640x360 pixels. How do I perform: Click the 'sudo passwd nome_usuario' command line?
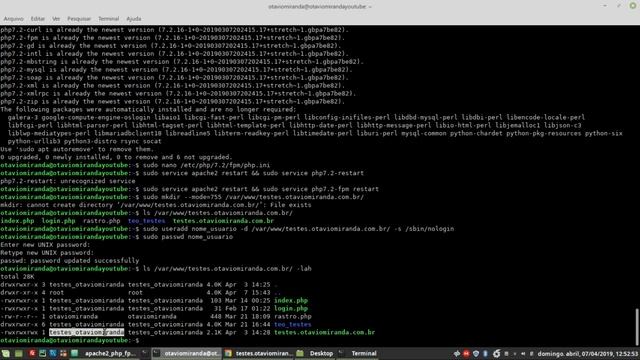[x=188, y=237]
